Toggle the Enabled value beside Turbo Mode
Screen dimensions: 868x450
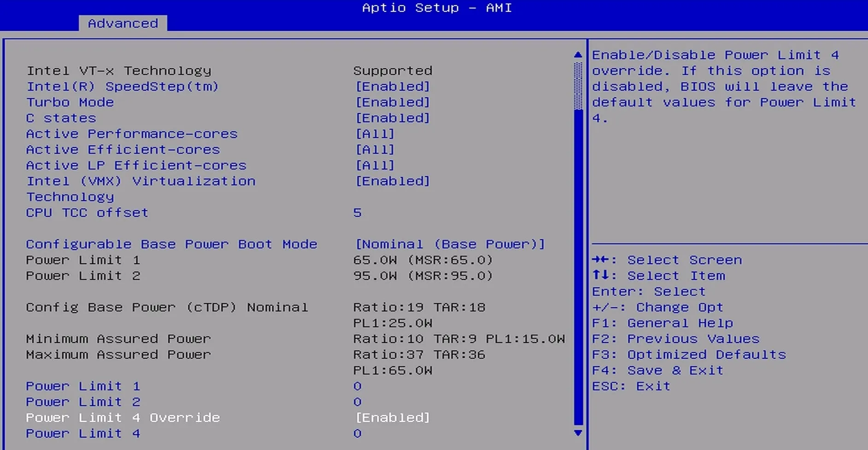[x=393, y=102]
